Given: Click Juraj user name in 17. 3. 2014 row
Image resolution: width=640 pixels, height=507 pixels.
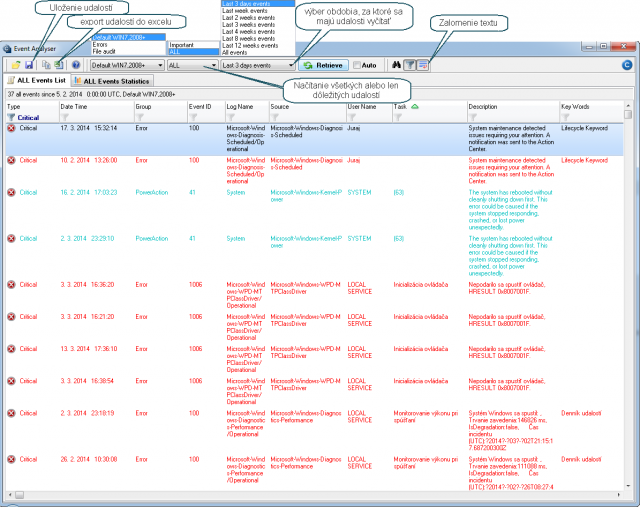Looking at the screenshot, I should point(353,128).
